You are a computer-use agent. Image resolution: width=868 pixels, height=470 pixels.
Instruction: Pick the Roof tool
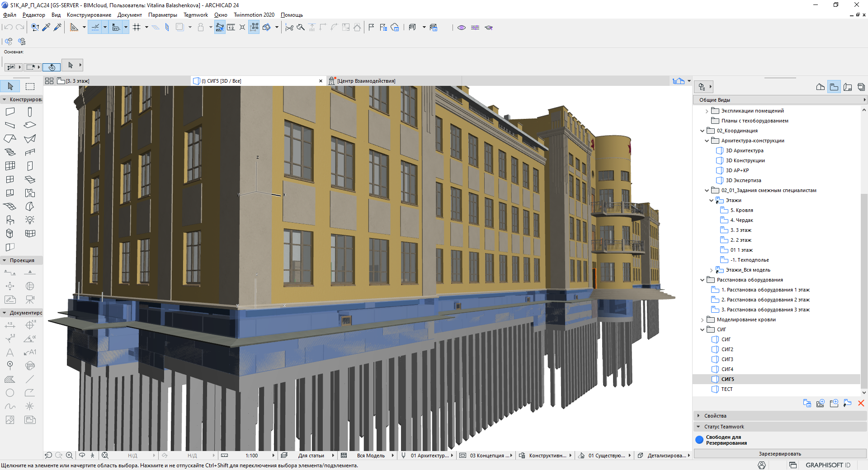(x=10, y=139)
